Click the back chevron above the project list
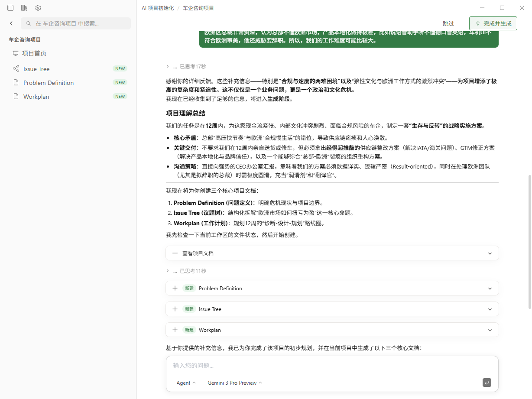Viewport: 532px width, 399px height. [11, 23]
